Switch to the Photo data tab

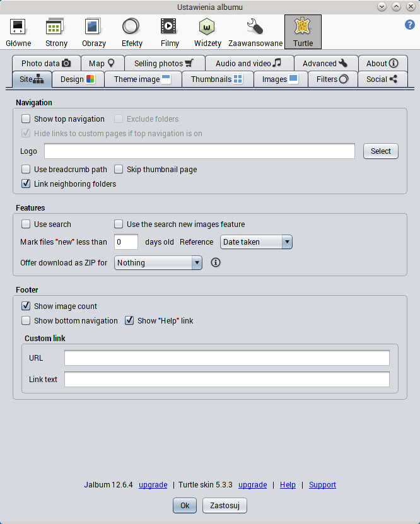(46, 63)
